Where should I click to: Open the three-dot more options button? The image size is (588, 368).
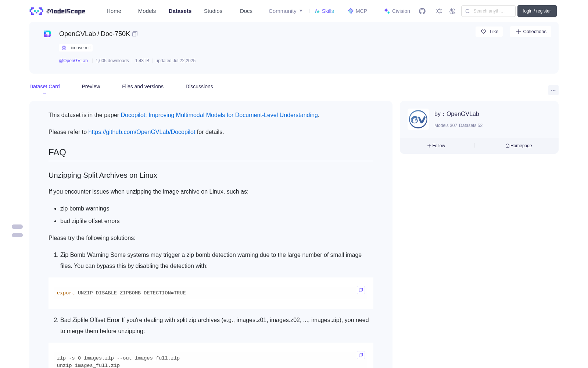(x=553, y=90)
